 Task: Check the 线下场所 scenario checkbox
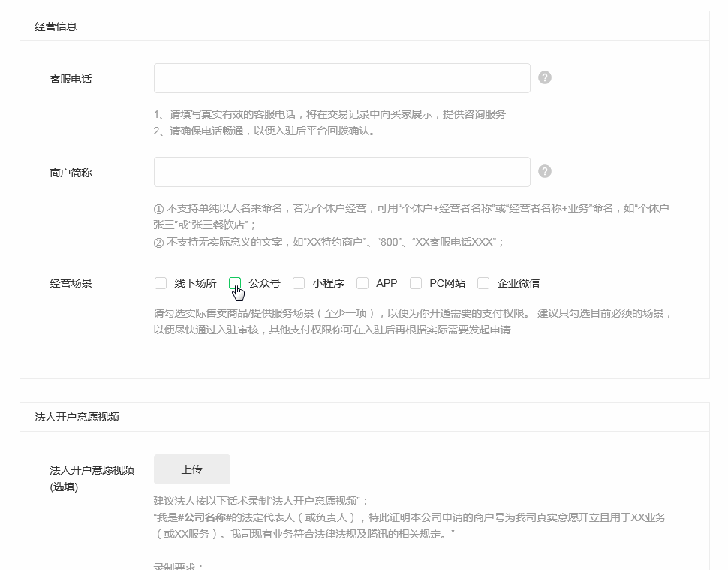tap(160, 283)
